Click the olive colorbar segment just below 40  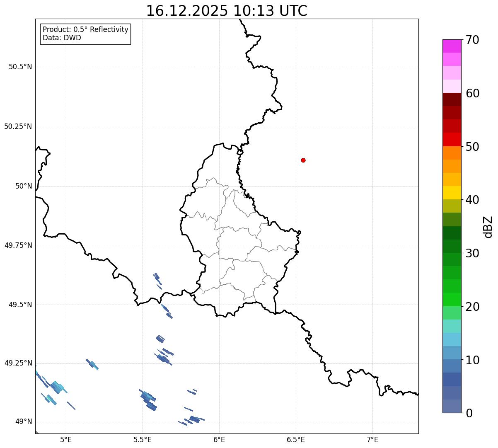click(452, 206)
